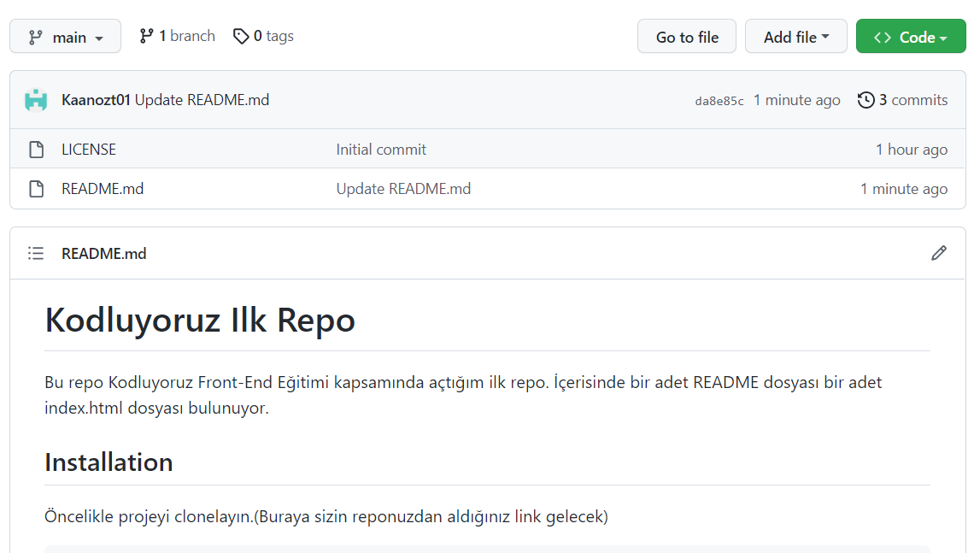The image size is (980, 553).
Task: Open commit hash da8e85c
Action: click(x=719, y=101)
